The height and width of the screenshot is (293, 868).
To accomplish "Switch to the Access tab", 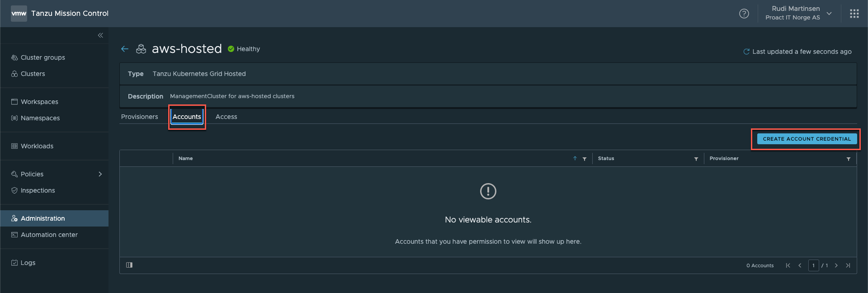I will coord(226,117).
